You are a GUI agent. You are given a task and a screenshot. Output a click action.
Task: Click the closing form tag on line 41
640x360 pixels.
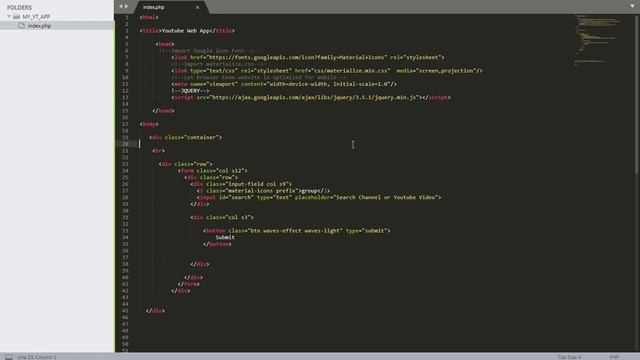pyautogui.click(x=189, y=284)
